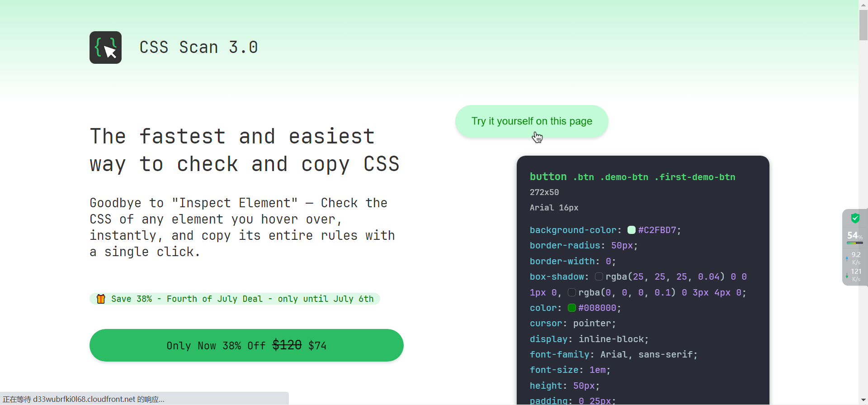The width and height of the screenshot is (868, 405).
Task: Click the "Only Now 38% Off $74" button
Action: pos(246,345)
